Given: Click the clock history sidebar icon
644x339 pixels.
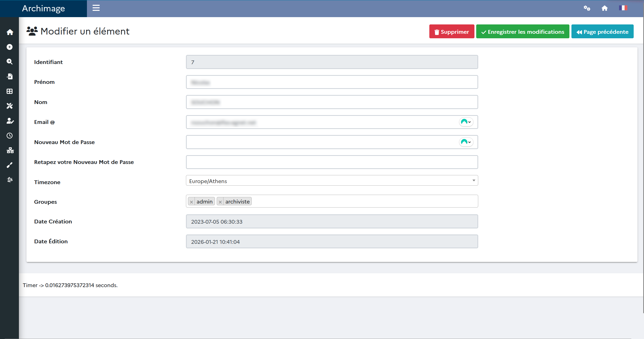Looking at the screenshot, I should click(x=10, y=135).
